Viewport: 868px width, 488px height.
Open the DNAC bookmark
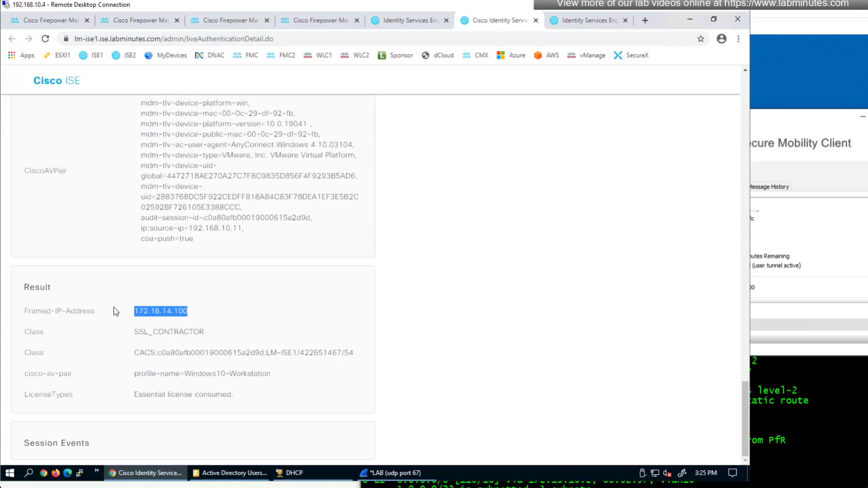[x=210, y=55]
